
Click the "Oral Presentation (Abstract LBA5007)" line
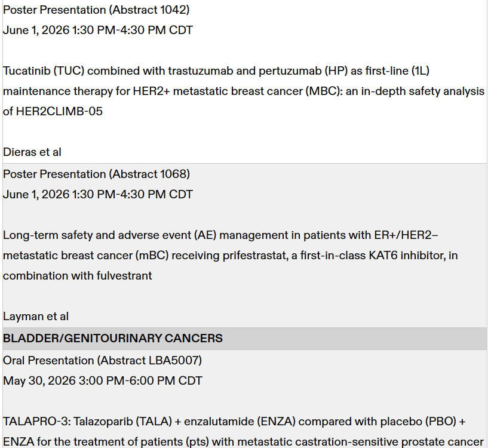click(103, 361)
